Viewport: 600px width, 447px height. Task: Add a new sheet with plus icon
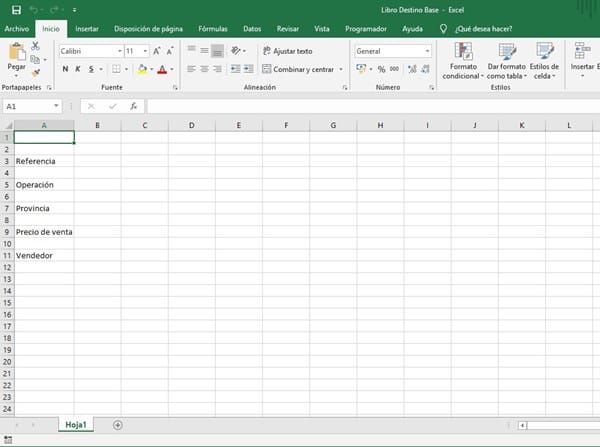pos(117,425)
